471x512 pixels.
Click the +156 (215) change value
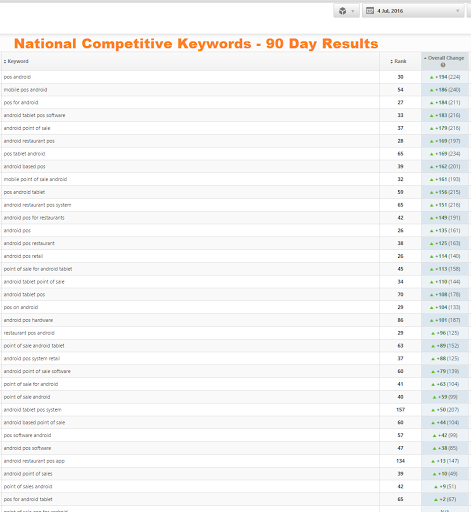(445, 192)
